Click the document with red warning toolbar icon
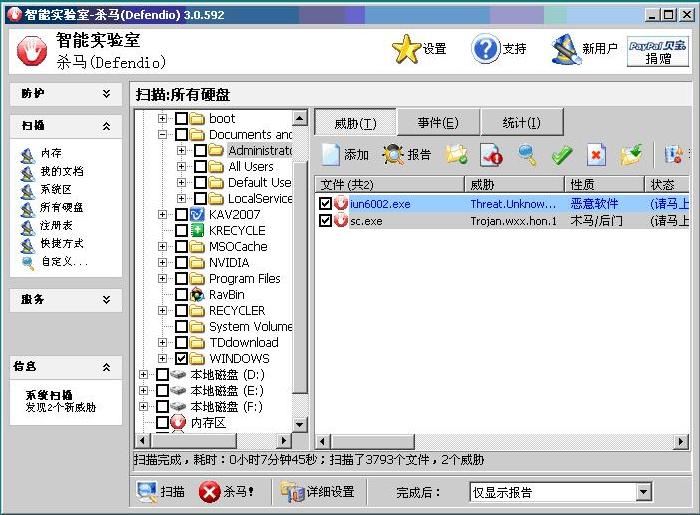Viewport: 700px width, 515px height. click(x=491, y=155)
